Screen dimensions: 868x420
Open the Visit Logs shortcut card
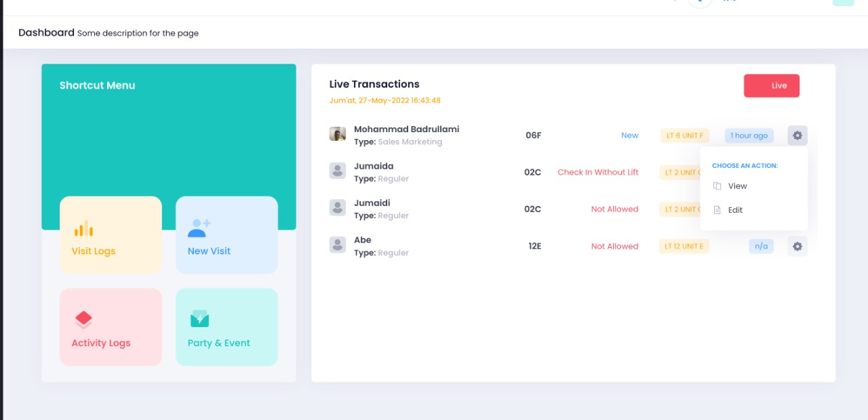pos(111,235)
